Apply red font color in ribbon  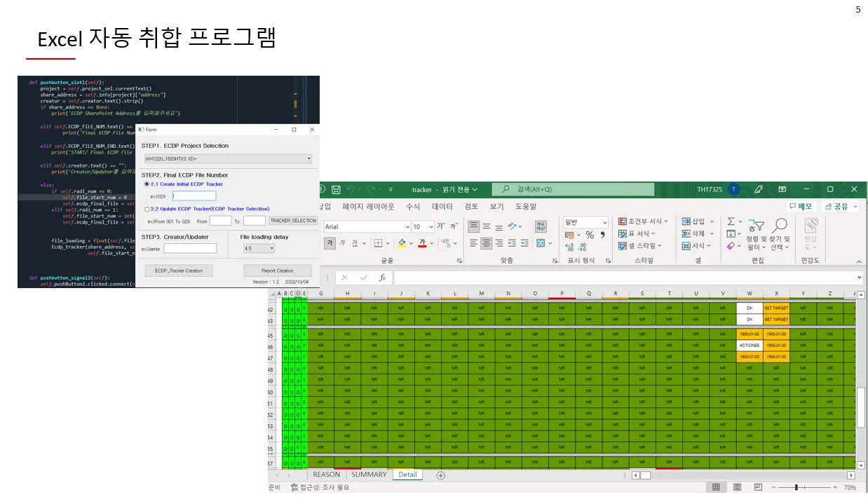[422, 243]
